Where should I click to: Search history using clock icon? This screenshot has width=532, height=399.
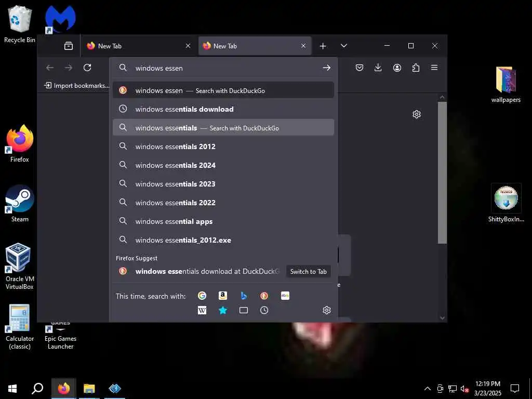pyautogui.click(x=264, y=310)
